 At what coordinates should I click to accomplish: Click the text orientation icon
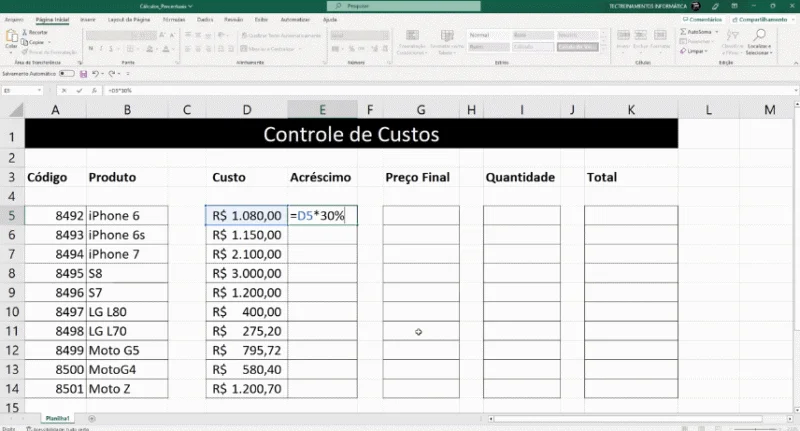point(221,35)
